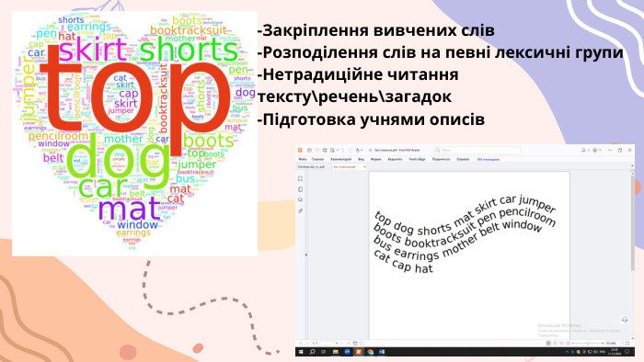Click the create-document icon in quick toolbar
Screen dimensions: 644x362
click(x=332, y=151)
